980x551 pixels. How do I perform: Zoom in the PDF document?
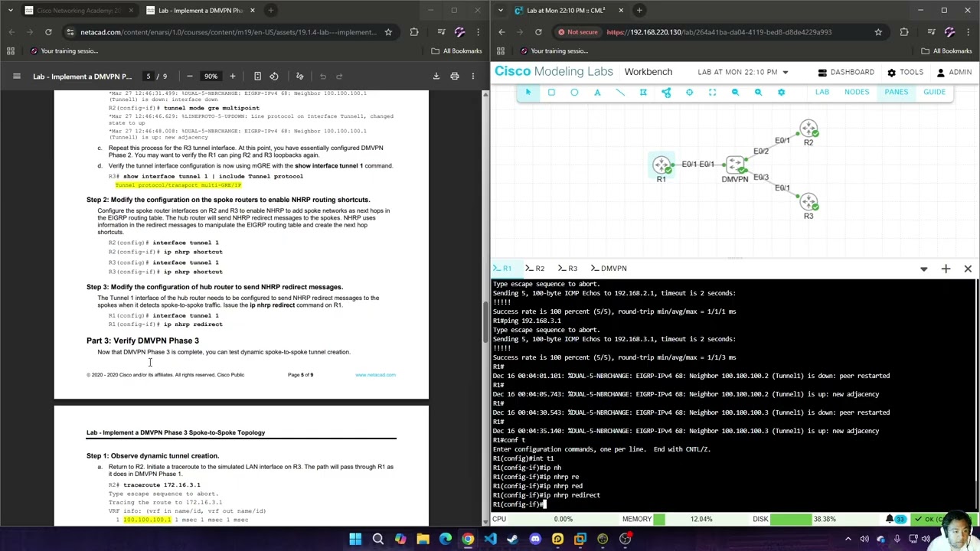(233, 76)
